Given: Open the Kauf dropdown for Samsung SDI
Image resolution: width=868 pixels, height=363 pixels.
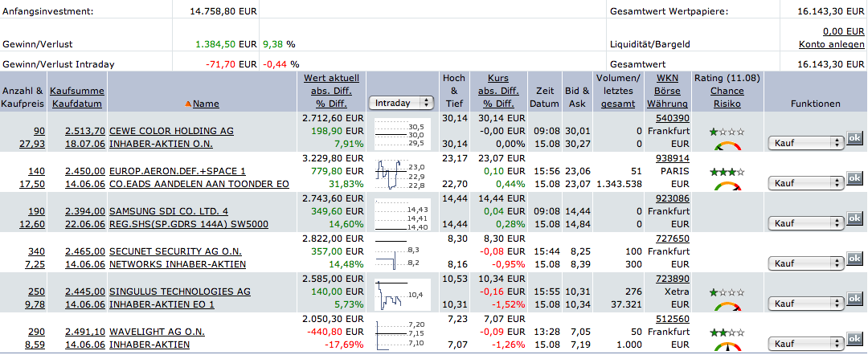Looking at the screenshot, I should click(806, 223).
